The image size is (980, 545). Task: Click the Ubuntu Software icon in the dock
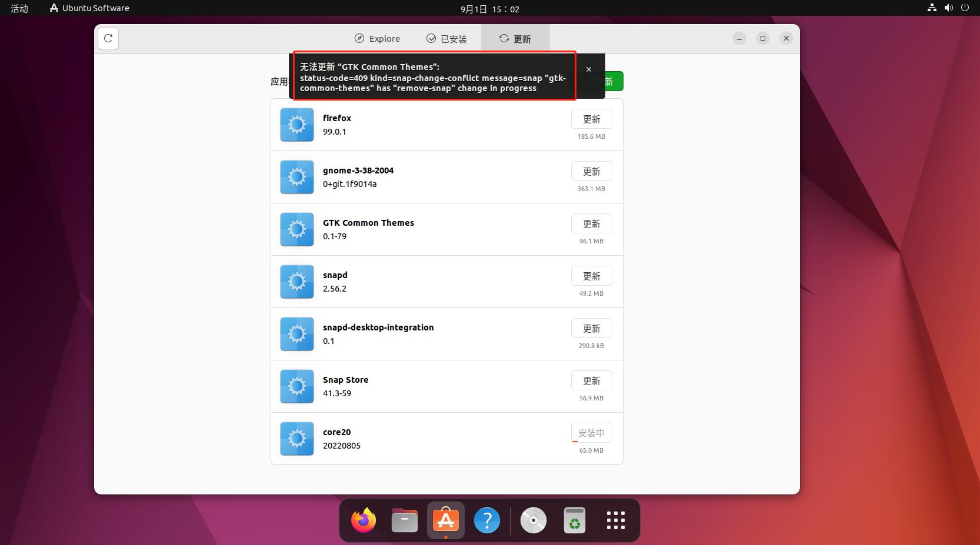446,520
